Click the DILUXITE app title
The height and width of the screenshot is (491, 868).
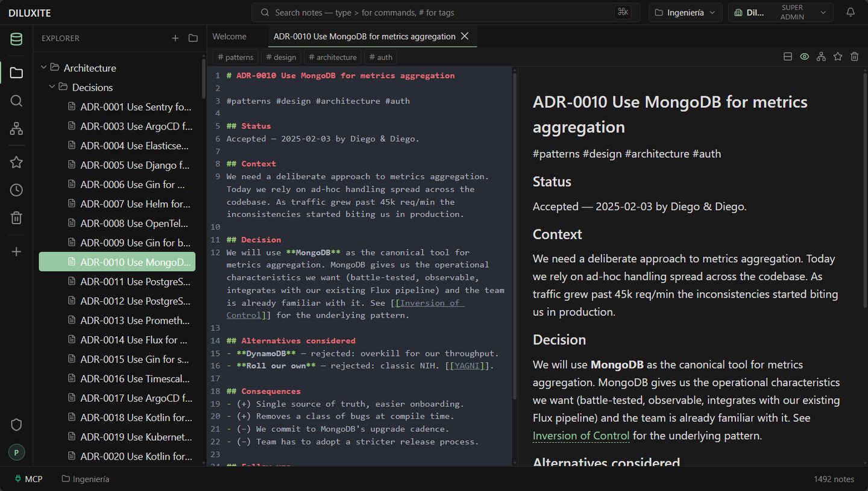pos(30,13)
